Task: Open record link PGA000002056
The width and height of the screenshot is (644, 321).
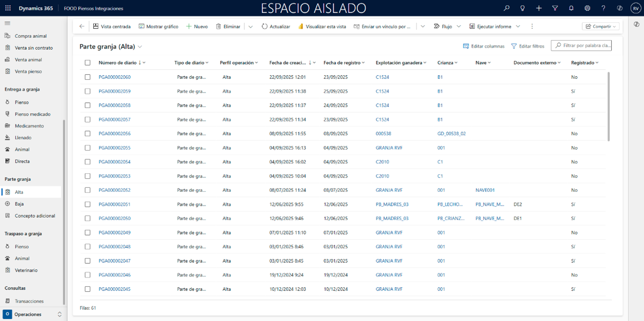Action: tap(115, 134)
